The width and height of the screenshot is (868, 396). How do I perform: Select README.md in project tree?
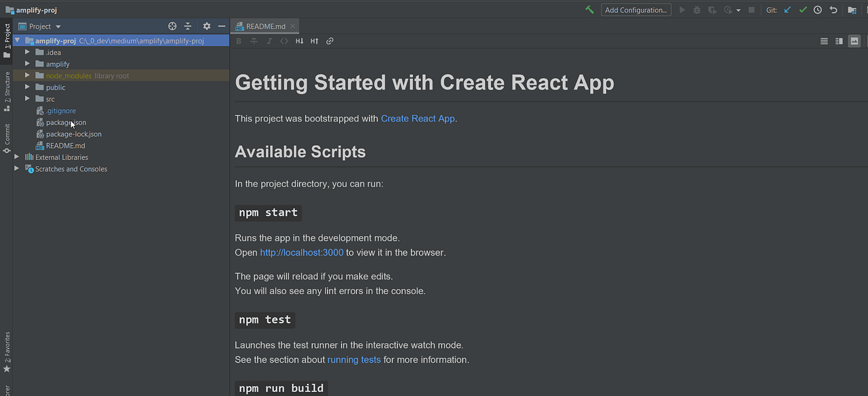tap(65, 145)
